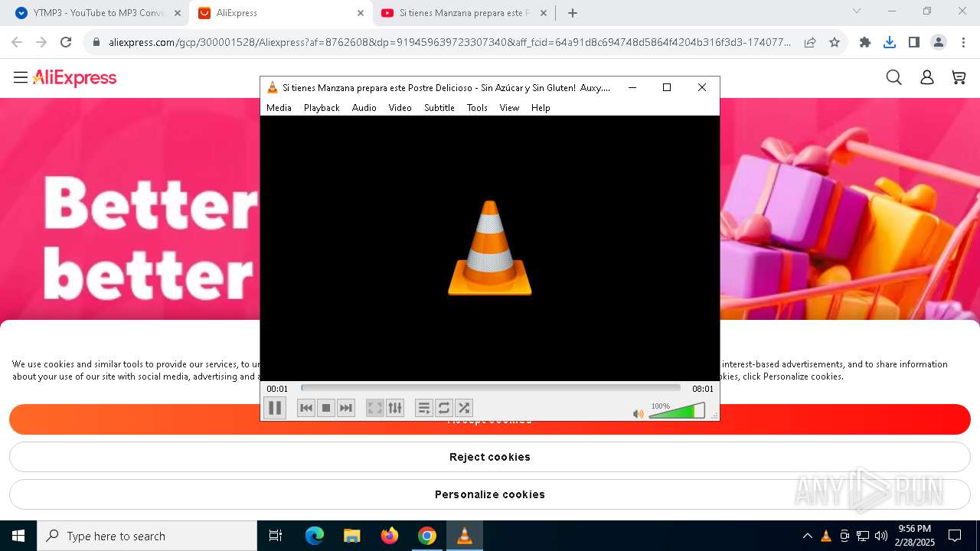Open Chrome tab search dropdown

point(857,11)
